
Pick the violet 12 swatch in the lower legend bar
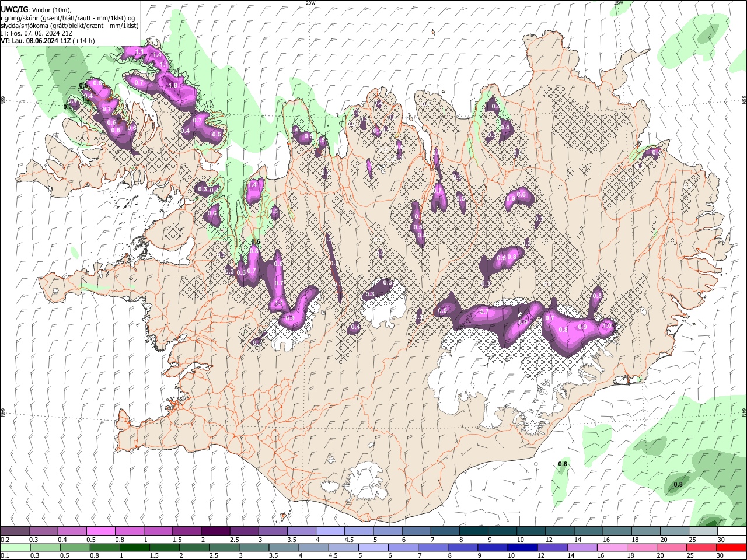552,547
